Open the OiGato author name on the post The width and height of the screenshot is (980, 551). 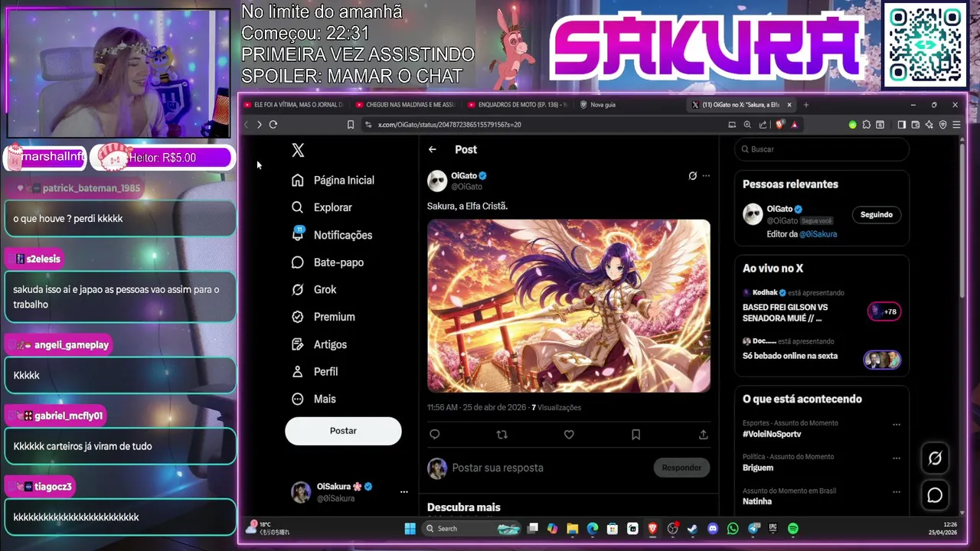pos(464,176)
